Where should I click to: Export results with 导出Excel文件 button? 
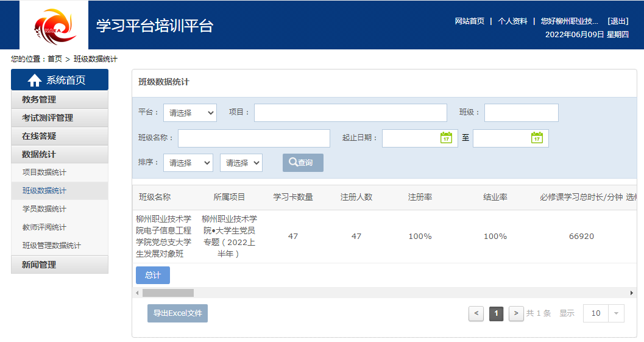(x=177, y=313)
